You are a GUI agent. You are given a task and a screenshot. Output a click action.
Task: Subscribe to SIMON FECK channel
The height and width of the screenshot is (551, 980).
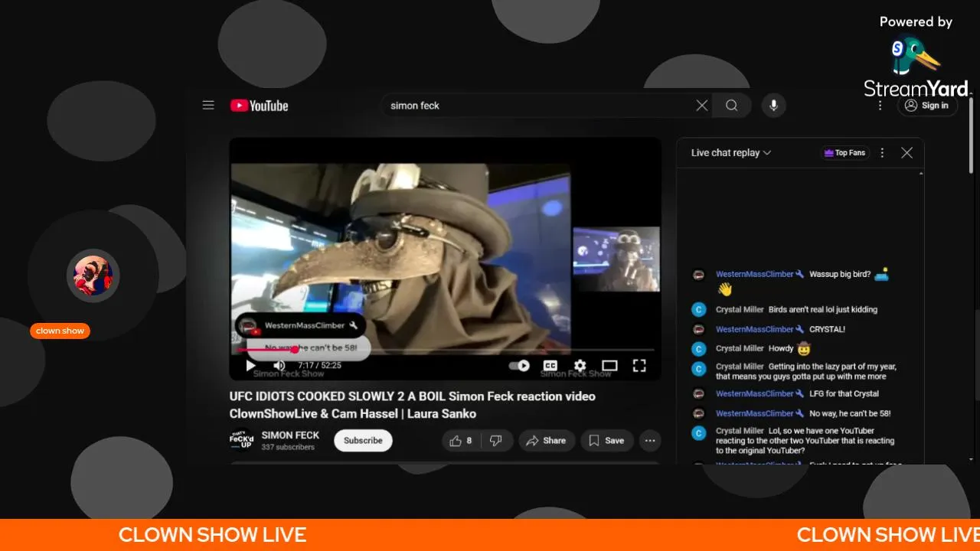click(x=363, y=441)
